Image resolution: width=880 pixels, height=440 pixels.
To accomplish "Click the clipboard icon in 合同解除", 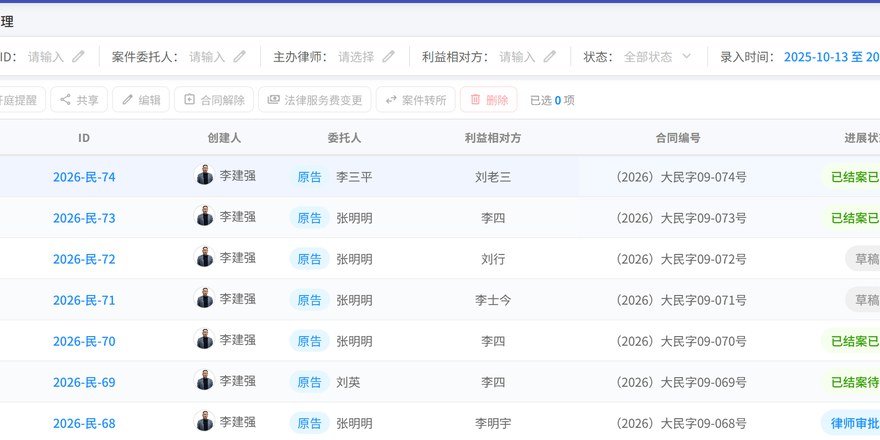I will pos(190,100).
